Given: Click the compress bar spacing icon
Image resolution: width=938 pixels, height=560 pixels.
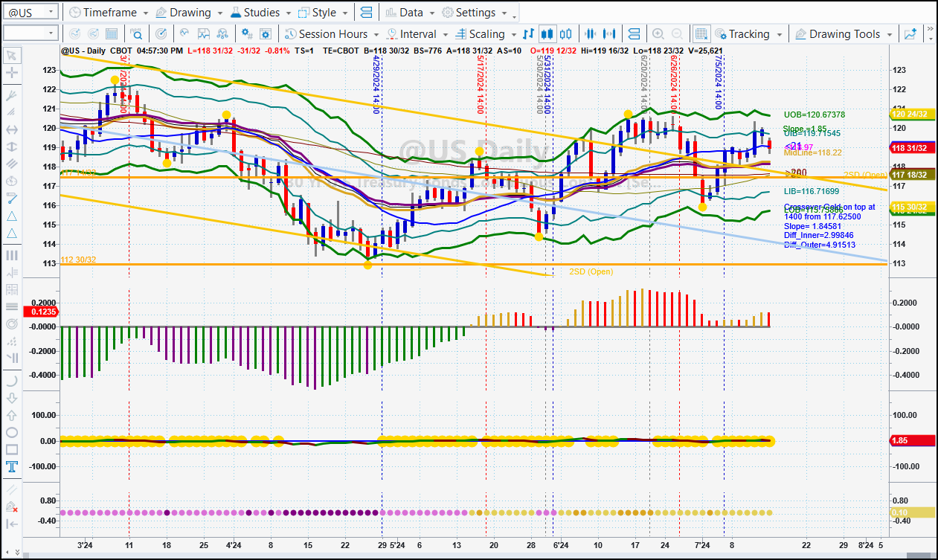Looking at the screenshot, I should tap(591, 33).
